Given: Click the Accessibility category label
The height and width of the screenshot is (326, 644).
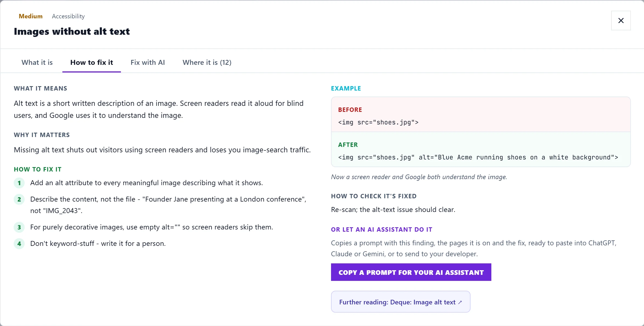Looking at the screenshot, I should point(68,16).
